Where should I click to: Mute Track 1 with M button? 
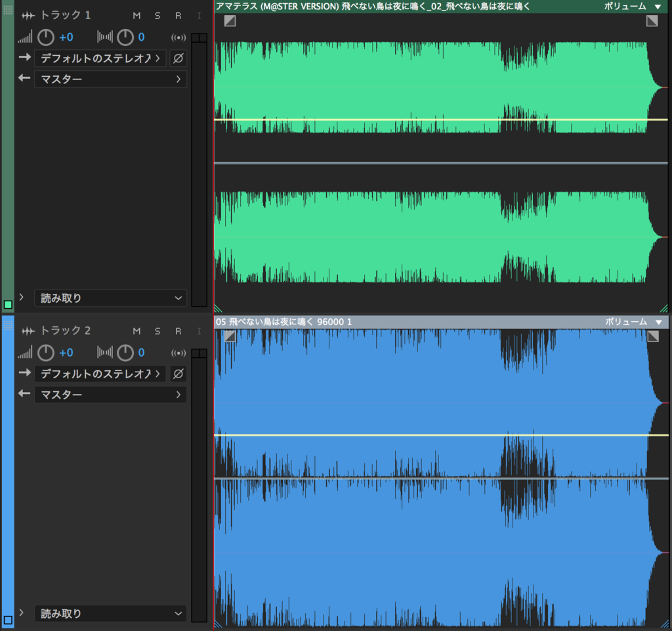coord(136,16)
